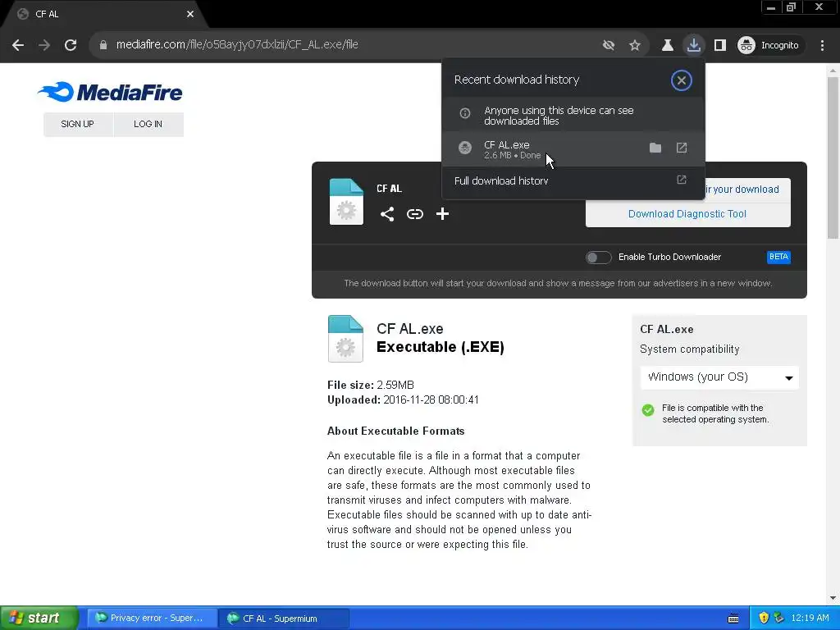Open the Windows start menu
The height and width of the screenshot is (630, 840).
(39, 619)
